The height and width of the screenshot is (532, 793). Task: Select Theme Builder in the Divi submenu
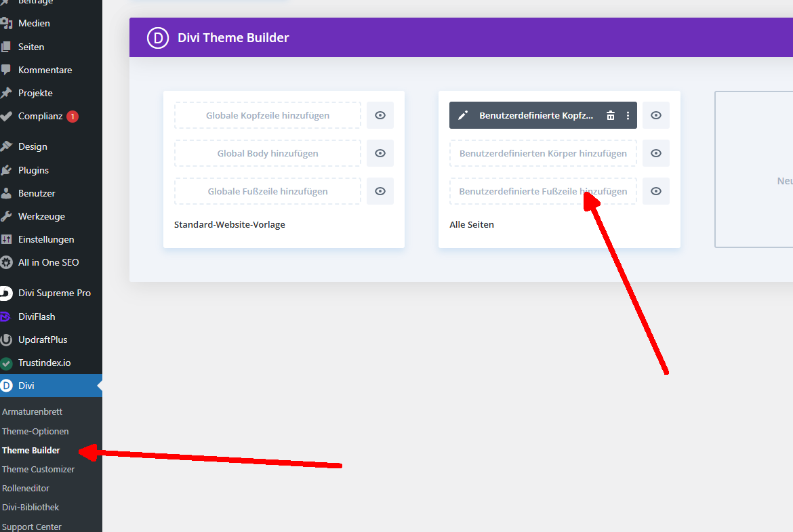point(31,451)
